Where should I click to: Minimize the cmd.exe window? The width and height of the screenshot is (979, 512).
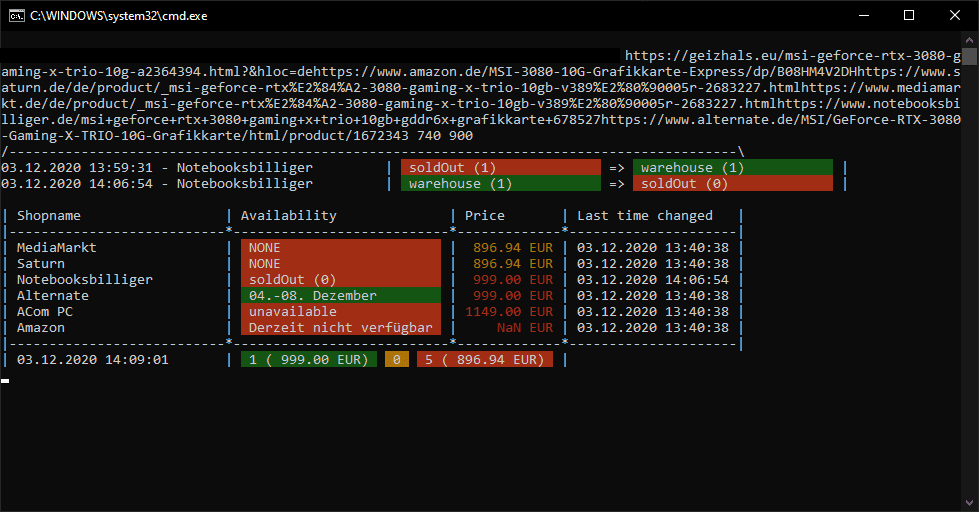click(x=864, y=16)
